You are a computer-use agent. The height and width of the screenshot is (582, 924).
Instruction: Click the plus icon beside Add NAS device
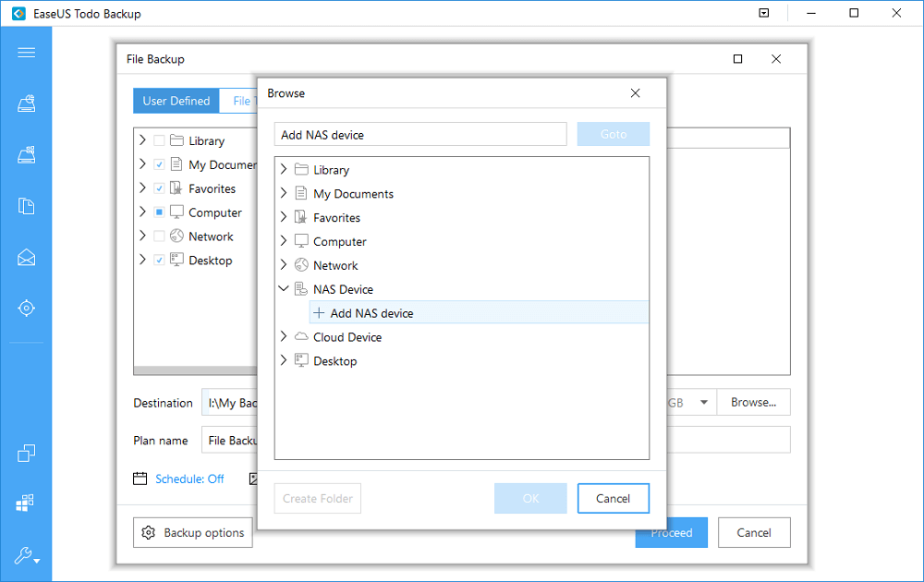pyautogui.click(x=319, y=313)
